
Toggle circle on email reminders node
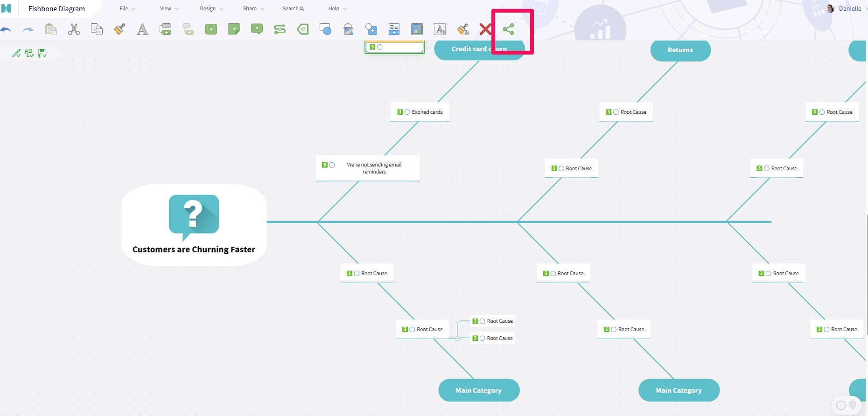[332, 165]
